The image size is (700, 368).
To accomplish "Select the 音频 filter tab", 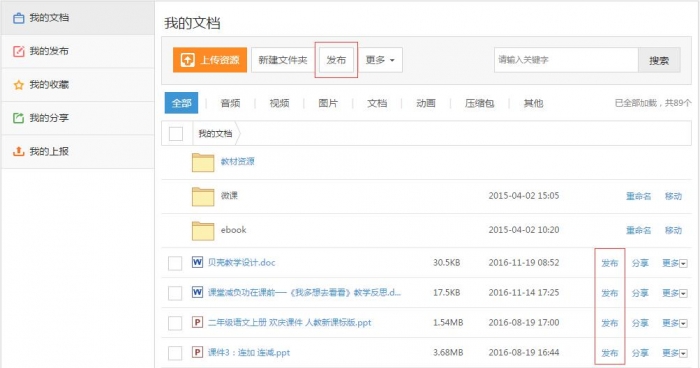I will (x=230, y=103).
